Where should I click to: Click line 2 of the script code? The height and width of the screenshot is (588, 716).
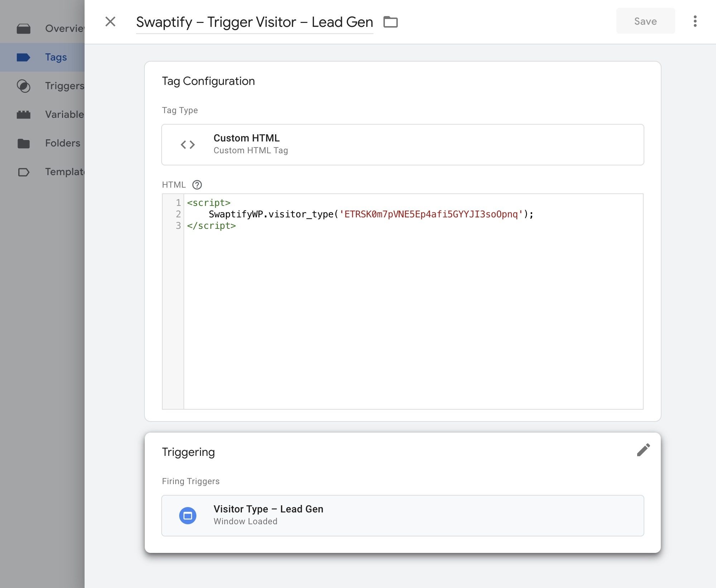[371, 214]
